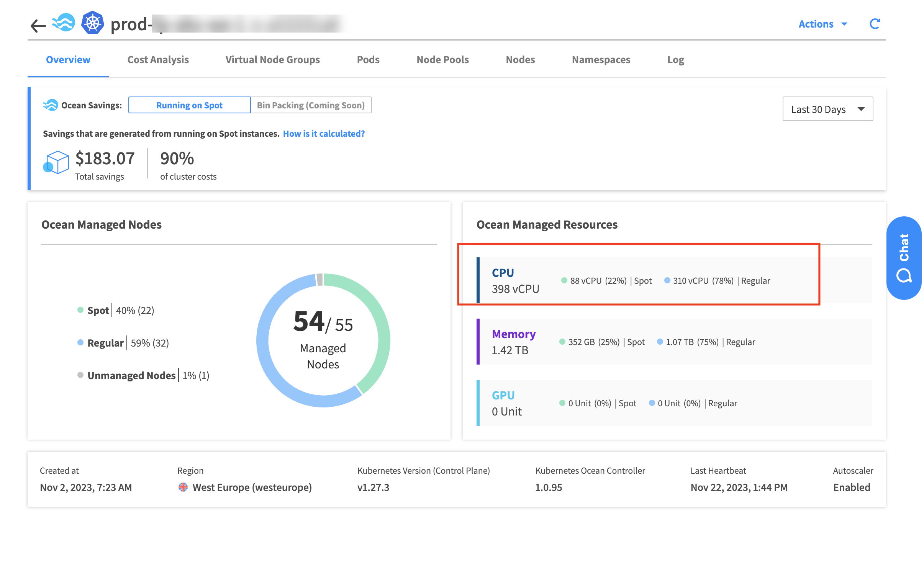Toggle Spot legend item in nodes chart

(x=98, y=310)
